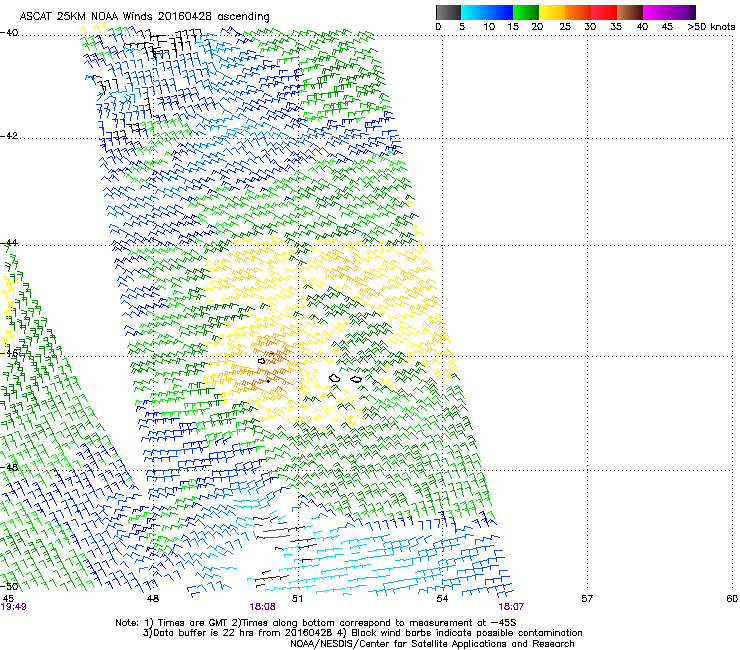Click the note line starting 'Note: 1) Times are GMT'
Viewport: 740px width, 650px height.
pyautogui.click(x=316, y=623)
